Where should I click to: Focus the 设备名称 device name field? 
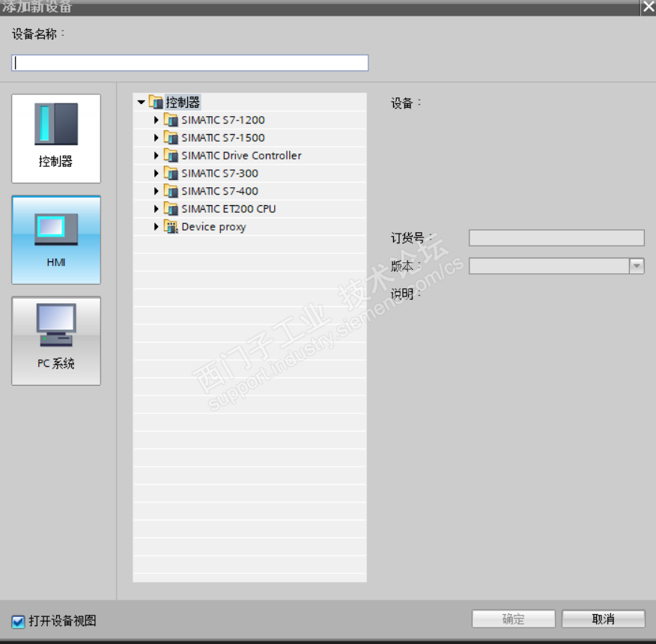tap(190, 63)
